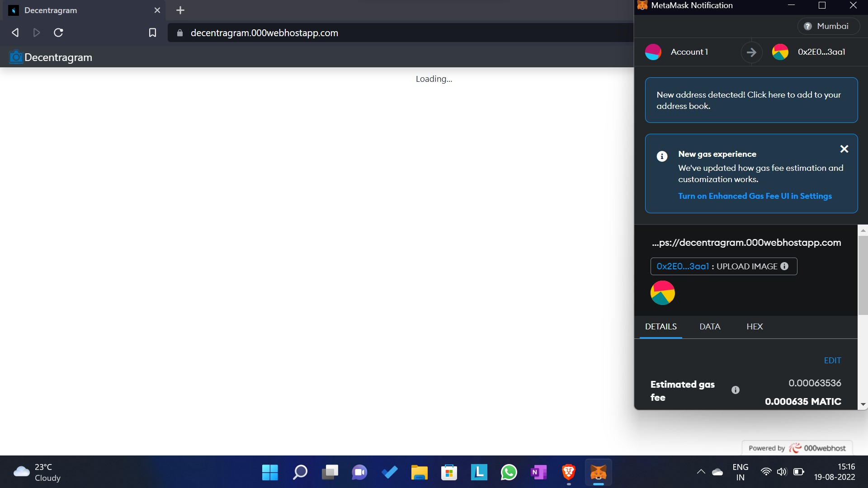The width and height of the screenshot is (868, 488).
Task: Click Turn on Enhanced Gas Fee UI link
Action: 755,196
